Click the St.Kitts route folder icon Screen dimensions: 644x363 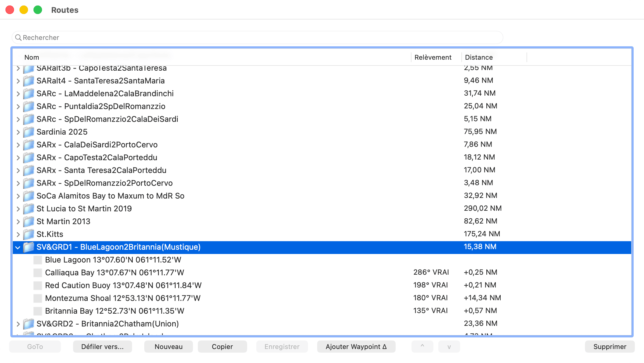coord(29,234)
